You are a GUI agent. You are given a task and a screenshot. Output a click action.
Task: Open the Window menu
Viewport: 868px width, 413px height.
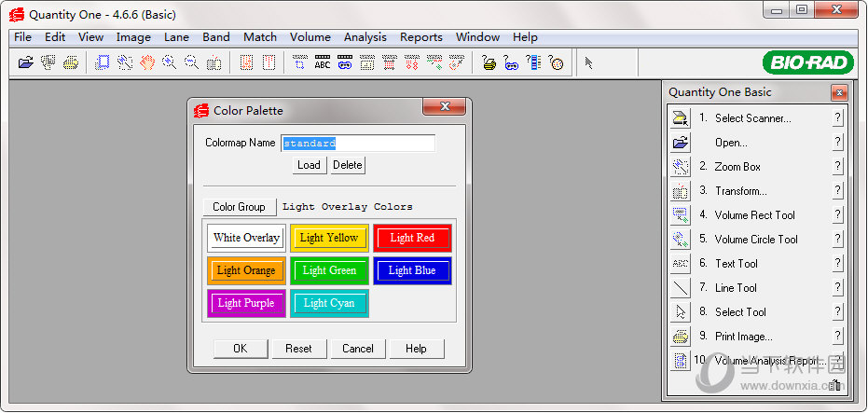pyautogui.click(x=477, y=37)
